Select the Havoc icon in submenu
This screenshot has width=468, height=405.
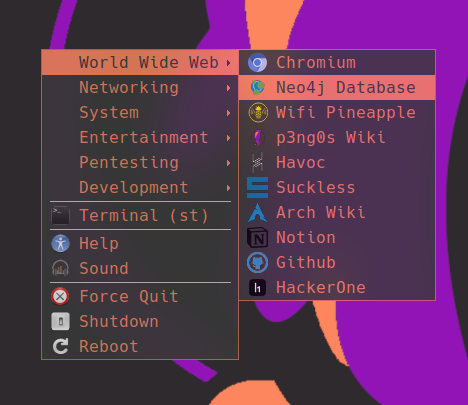pyautogui.click(x=257, y=163)
